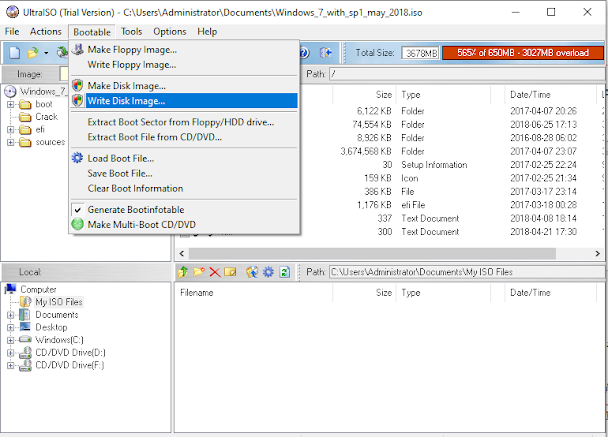Click the blue gear icon in Local toolbar
The image size is (608, 437).
268,272
